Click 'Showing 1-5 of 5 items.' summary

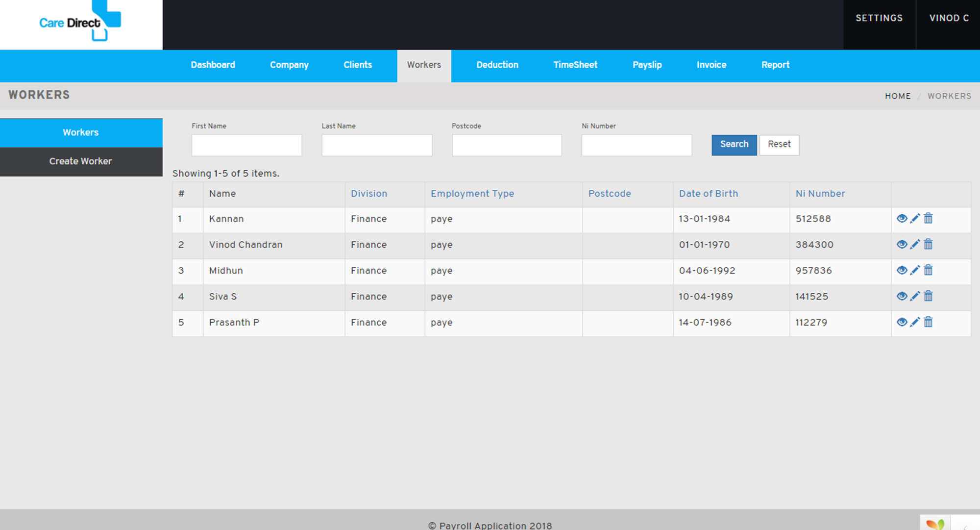(226, 174)
